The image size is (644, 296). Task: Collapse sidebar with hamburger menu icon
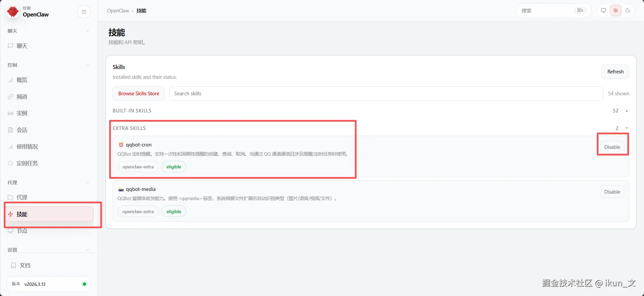84,12
